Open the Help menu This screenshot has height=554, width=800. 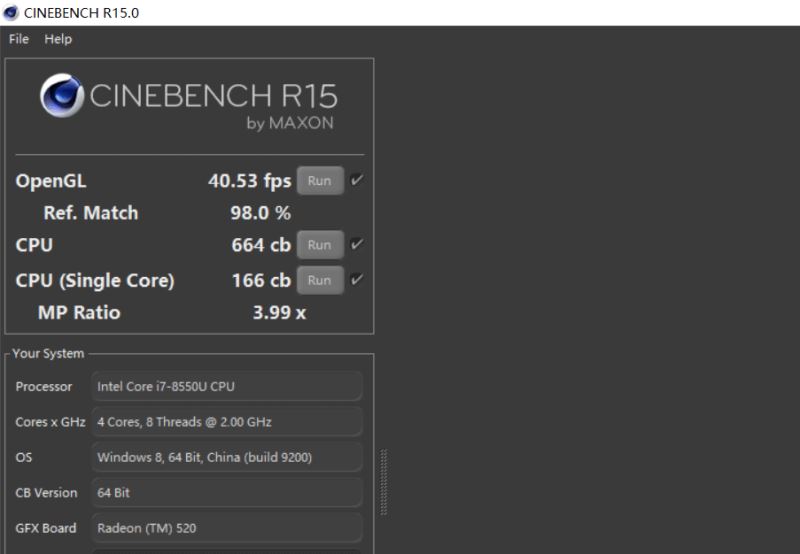point(58,39)
